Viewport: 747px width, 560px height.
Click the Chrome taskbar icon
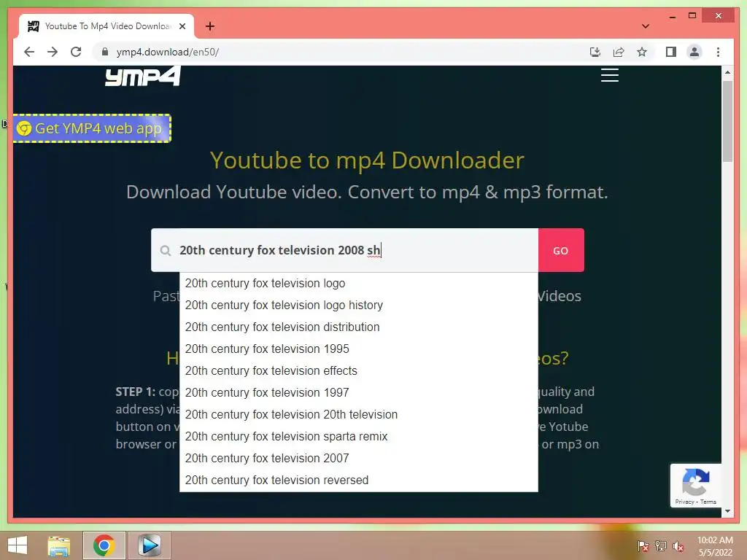[104, 545]
